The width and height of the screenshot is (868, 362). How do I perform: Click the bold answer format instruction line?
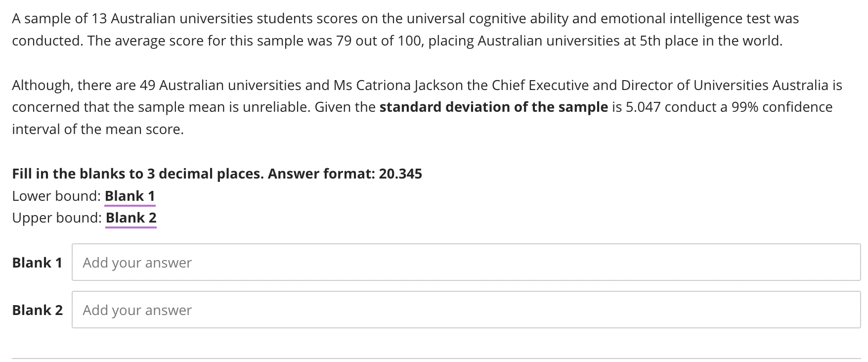pyautogui.click(x=217, y=174)
